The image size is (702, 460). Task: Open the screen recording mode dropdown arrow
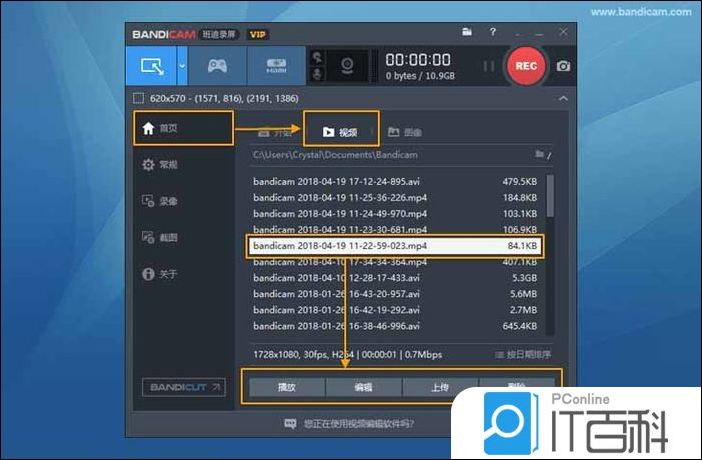point(182,66)
